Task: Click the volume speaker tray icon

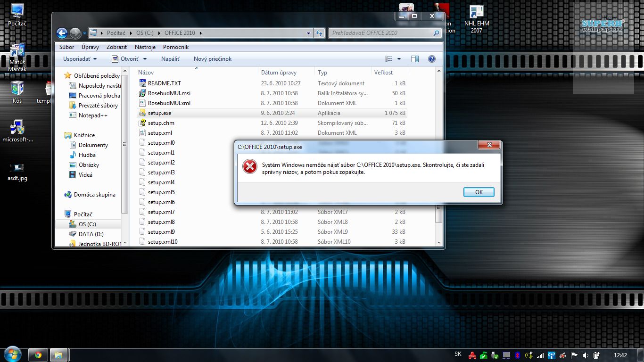Action: pos(585,355)
